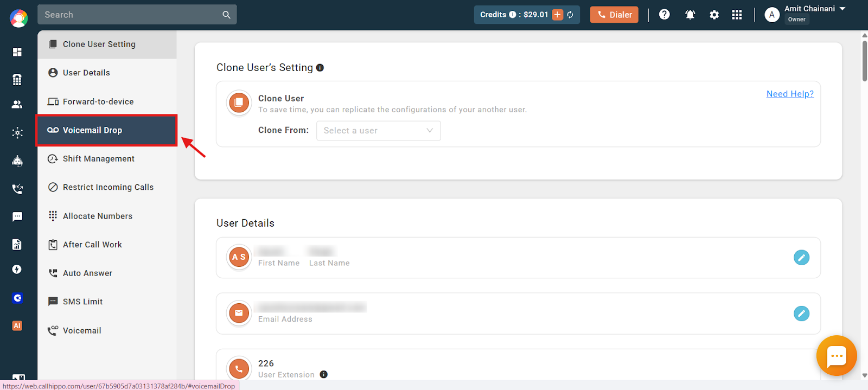The height and width of the screenshot is (390, 868).
Task: Select Forward-to-device menu item
Action: 107,101
